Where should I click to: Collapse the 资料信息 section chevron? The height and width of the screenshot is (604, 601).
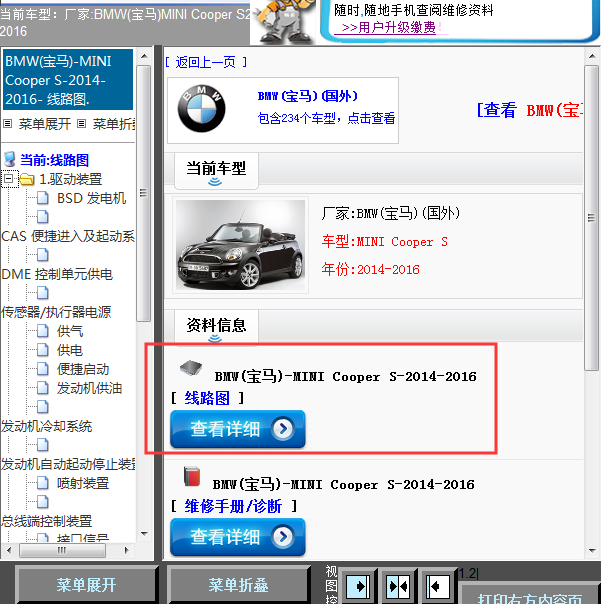(215, 338)
